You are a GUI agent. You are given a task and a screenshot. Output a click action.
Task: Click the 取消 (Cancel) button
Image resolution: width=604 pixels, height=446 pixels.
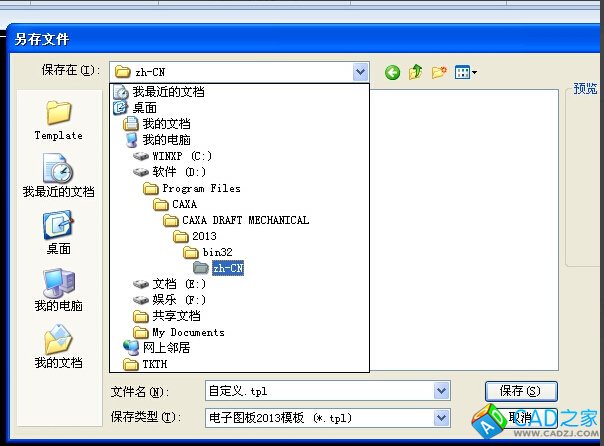click(x=520, y=418)
